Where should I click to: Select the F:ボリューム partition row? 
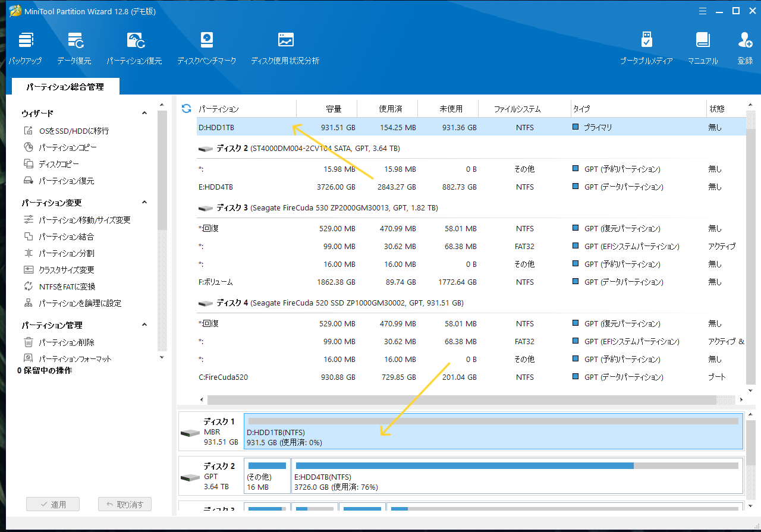[471, 282]
